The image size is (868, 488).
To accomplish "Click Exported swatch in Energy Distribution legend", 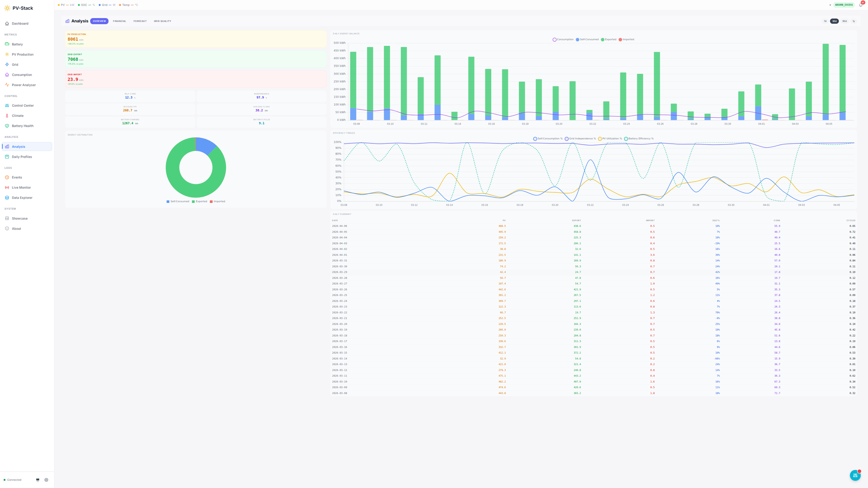I will pyautogui.click(x=193, y=202).
